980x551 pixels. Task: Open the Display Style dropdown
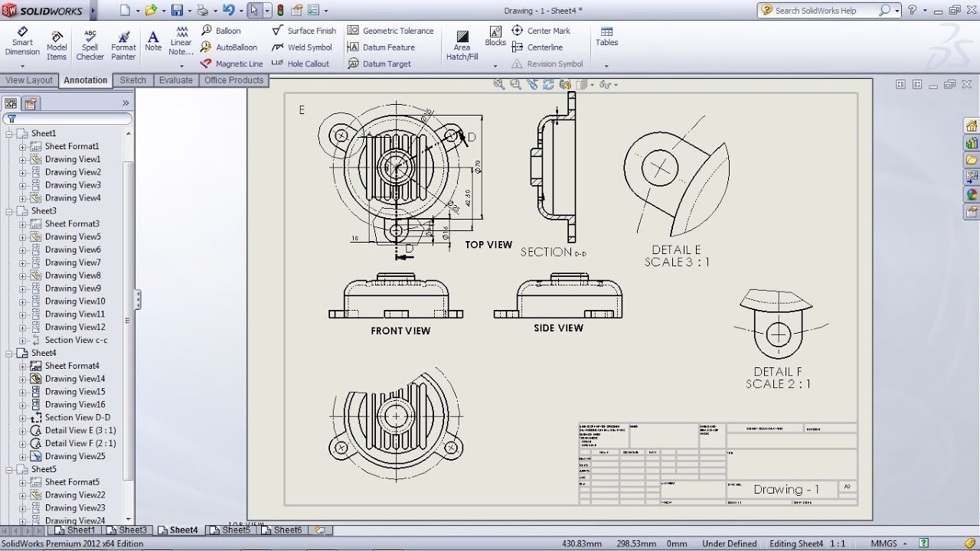pyautogui.click(x=591, y=84)
